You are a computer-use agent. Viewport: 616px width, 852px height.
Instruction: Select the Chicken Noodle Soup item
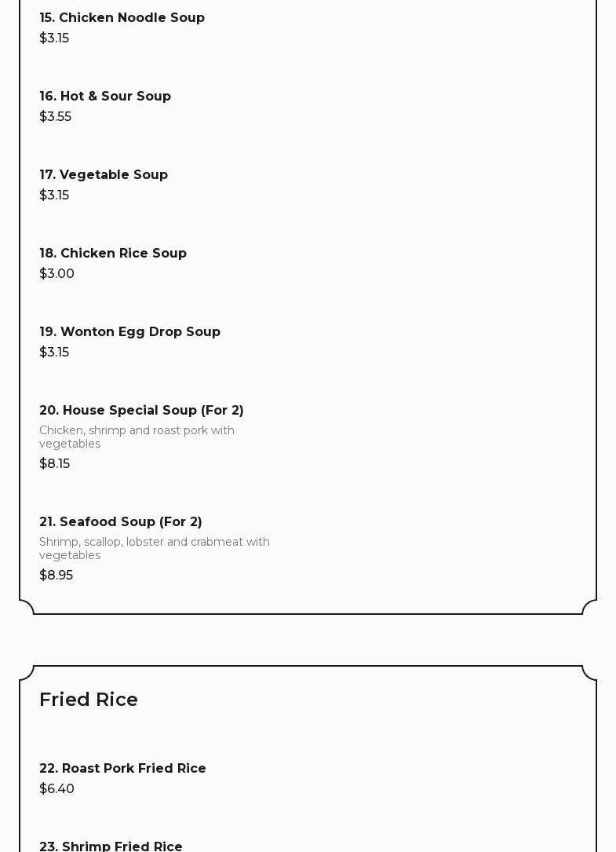click(122, 17)
